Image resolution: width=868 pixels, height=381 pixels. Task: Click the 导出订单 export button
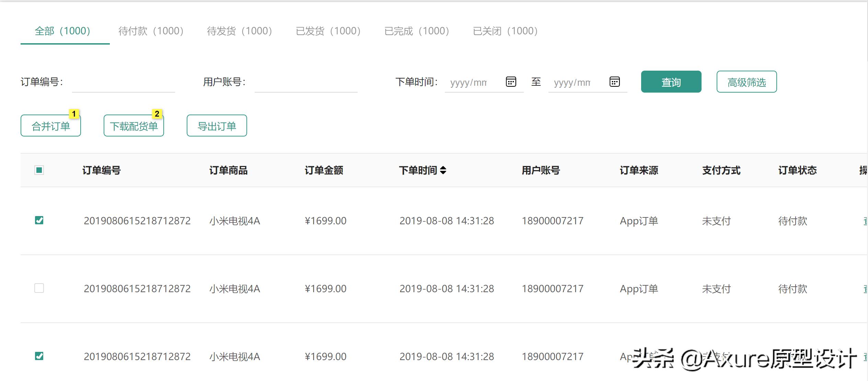[217, 126]
